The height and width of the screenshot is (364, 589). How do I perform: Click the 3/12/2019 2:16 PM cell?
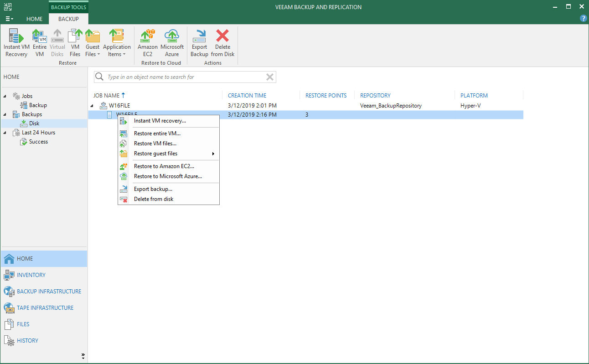pyautogui.click(x=252, y=115)
